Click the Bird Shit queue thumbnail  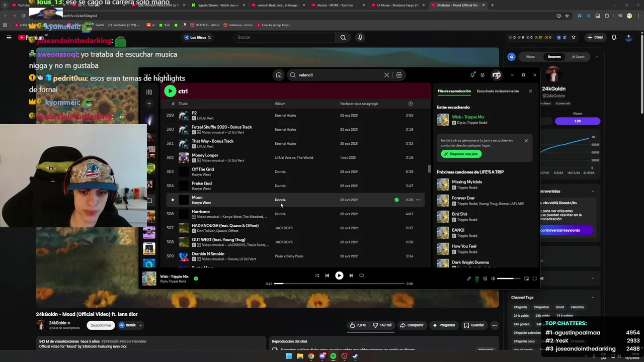pyautogui.click(x=443, y=217)
